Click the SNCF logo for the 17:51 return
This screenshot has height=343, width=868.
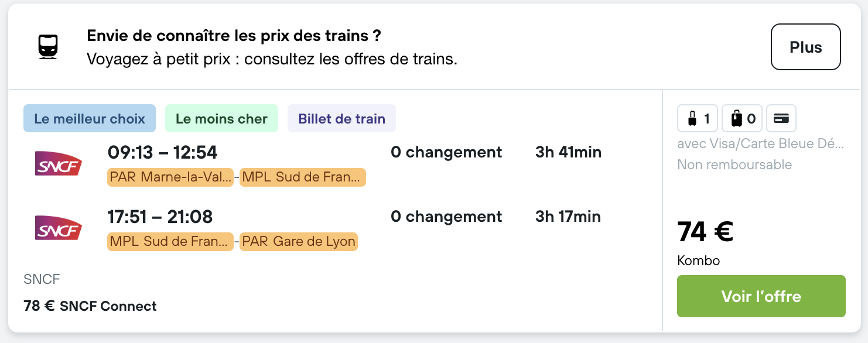click(x=58, y=228)
